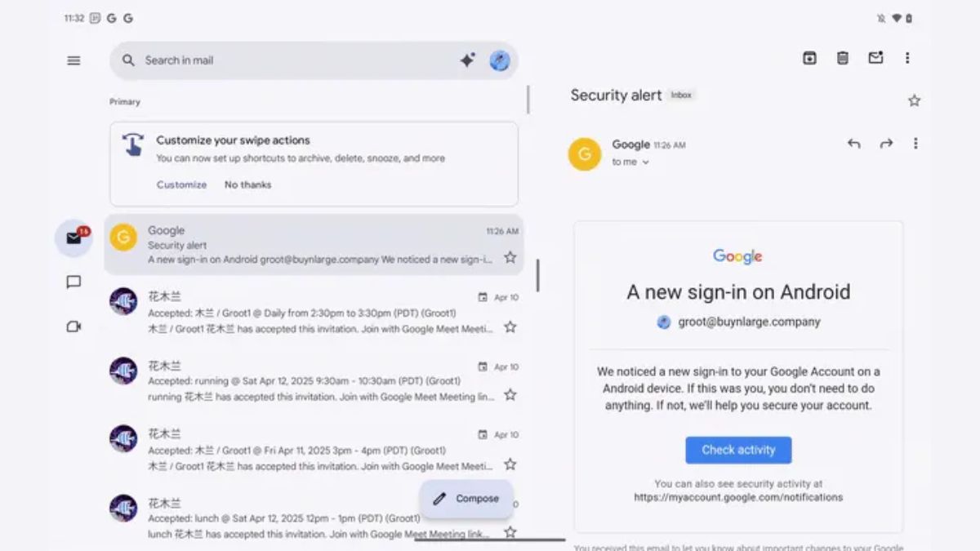The height and width of the screenshot is (551, 980).
Task: Click the calendar icon on running invitation row
Action: tap(483, 367)
